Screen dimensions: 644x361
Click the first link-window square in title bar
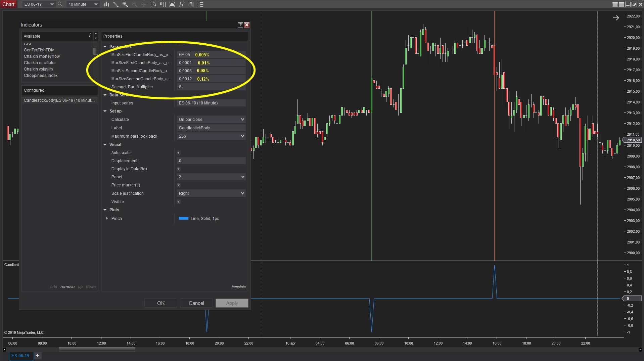[x=615, y=4]
